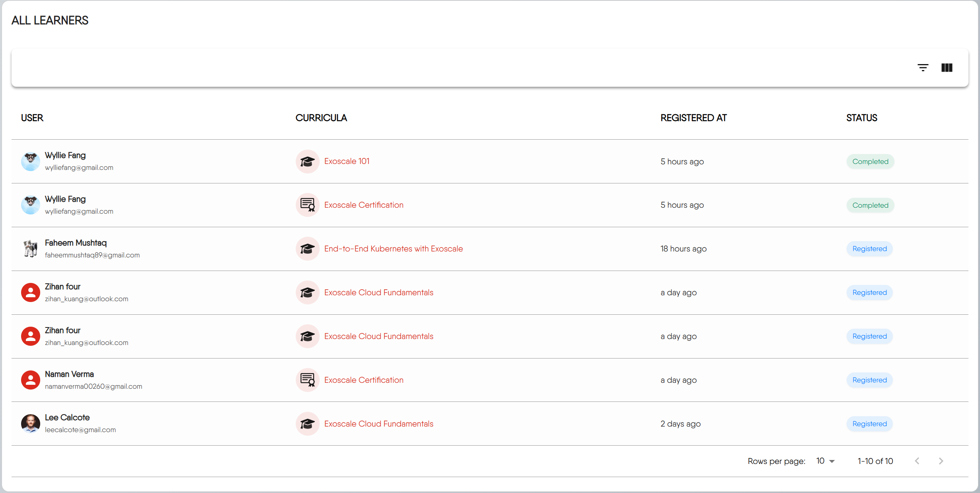Screen dimensions: 980x493
Task: Open Lee Calcote's Exoscale Cloud Fundamentals link
Action: click(x=379, y=424)
